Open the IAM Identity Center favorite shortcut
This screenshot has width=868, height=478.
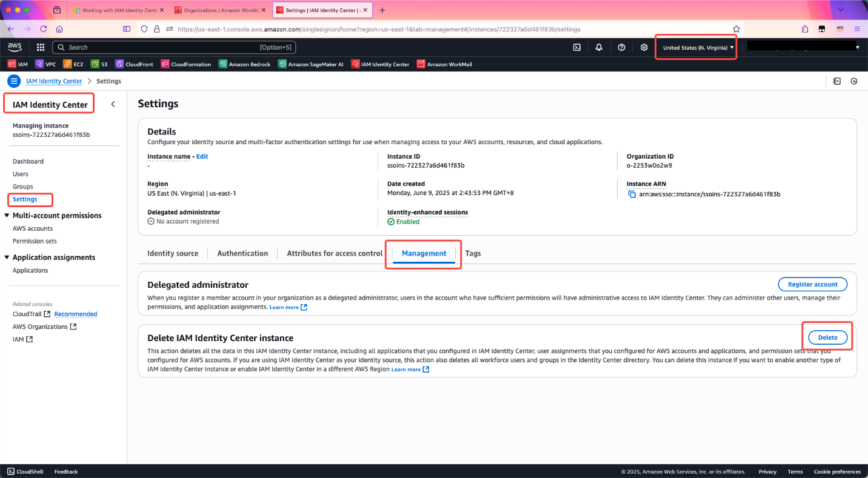click(380, 64)
